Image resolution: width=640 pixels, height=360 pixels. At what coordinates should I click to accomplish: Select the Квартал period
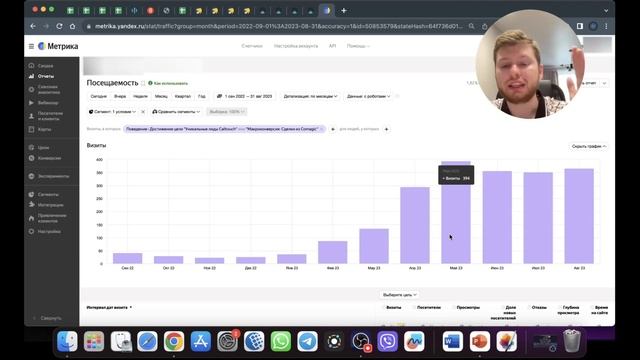click(182, 96)
